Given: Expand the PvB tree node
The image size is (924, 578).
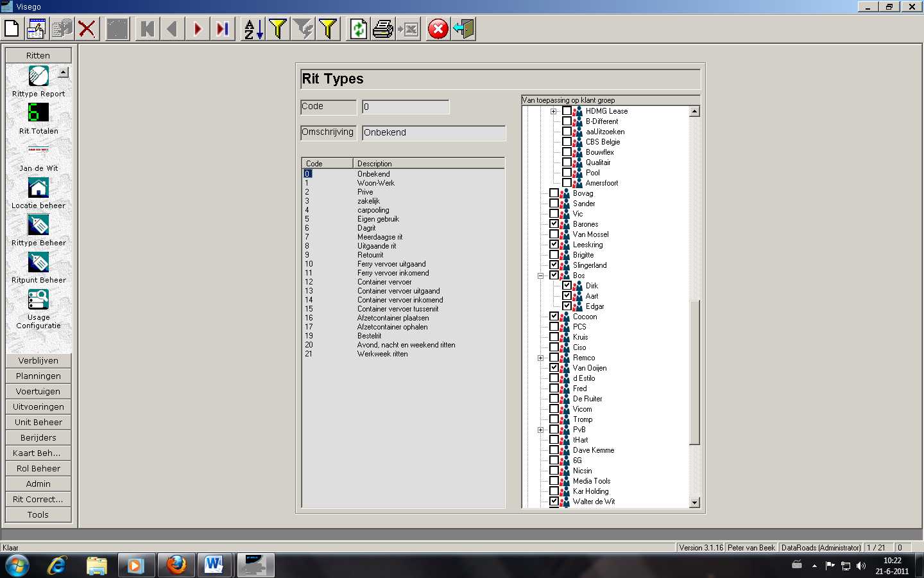Looking at the screenshot, I should click(540, 430).
